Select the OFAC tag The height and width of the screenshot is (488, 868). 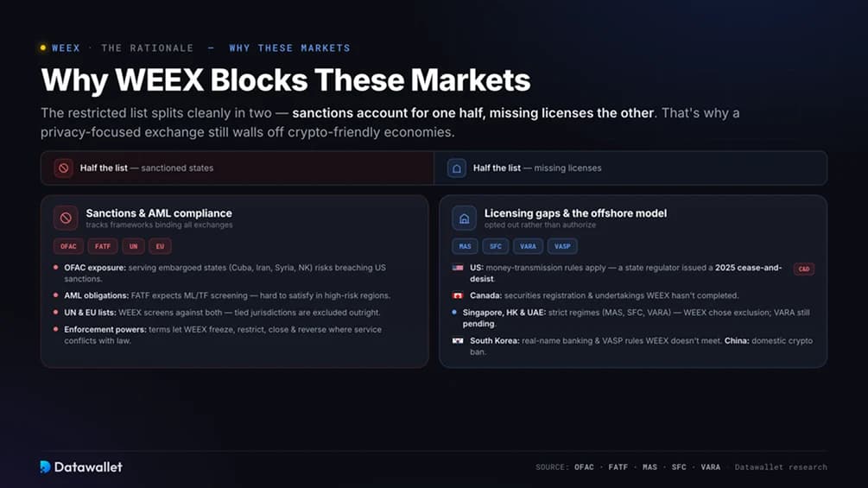68,246
